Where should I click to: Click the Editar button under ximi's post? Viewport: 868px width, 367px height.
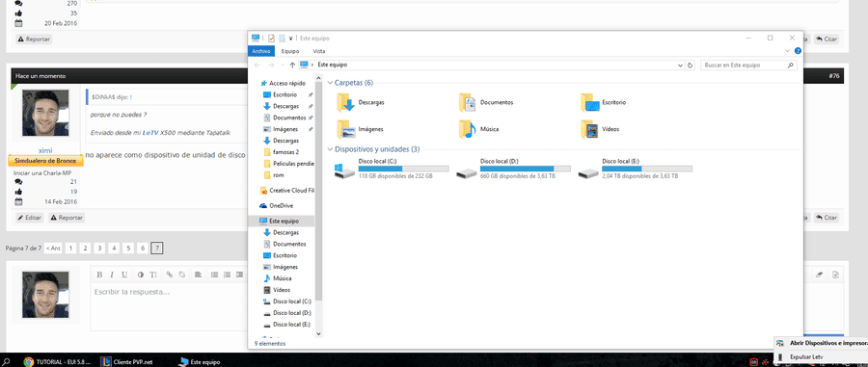point(29,218)
